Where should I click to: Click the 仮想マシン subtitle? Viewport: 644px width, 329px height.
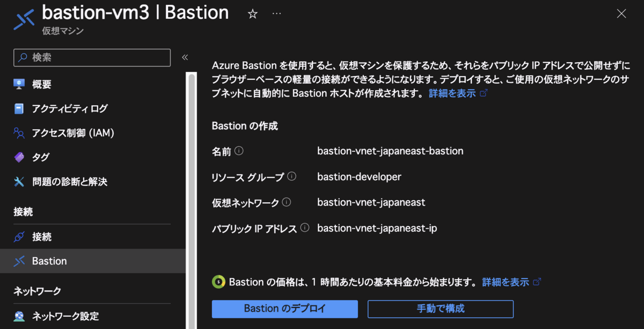(x=63, y=31)
